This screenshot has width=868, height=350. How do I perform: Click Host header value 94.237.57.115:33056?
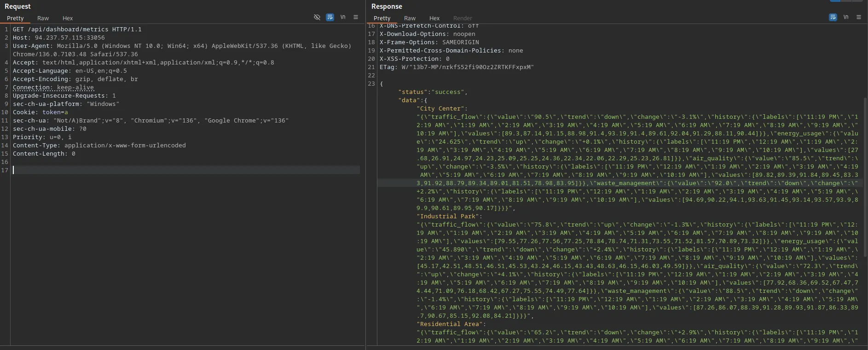pos(70,38)
